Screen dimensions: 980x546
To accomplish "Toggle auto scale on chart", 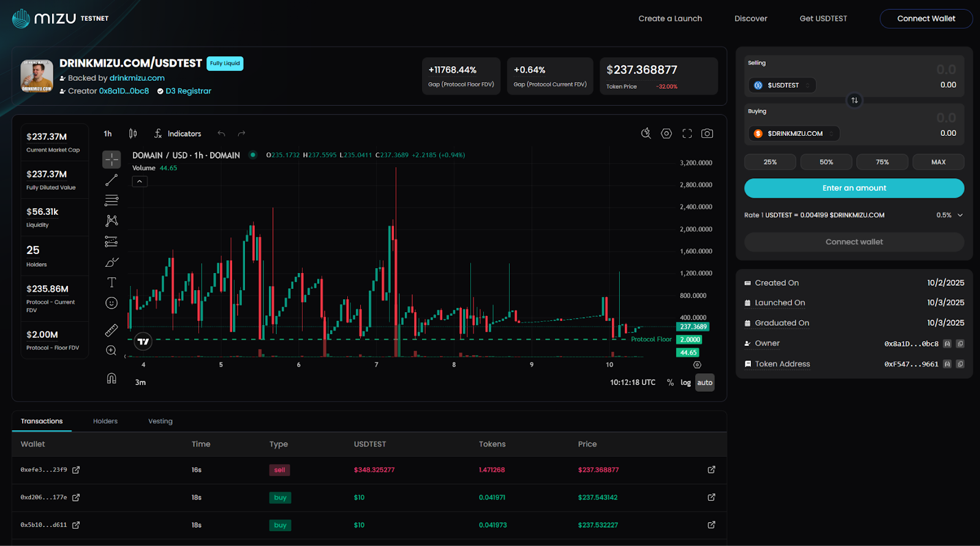I will point(704,383).
